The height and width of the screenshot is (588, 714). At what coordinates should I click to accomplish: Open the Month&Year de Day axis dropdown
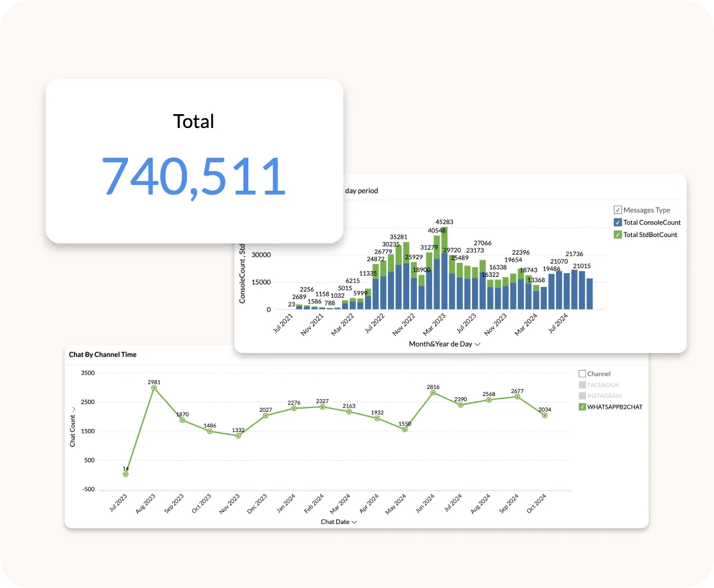point(477,345)
